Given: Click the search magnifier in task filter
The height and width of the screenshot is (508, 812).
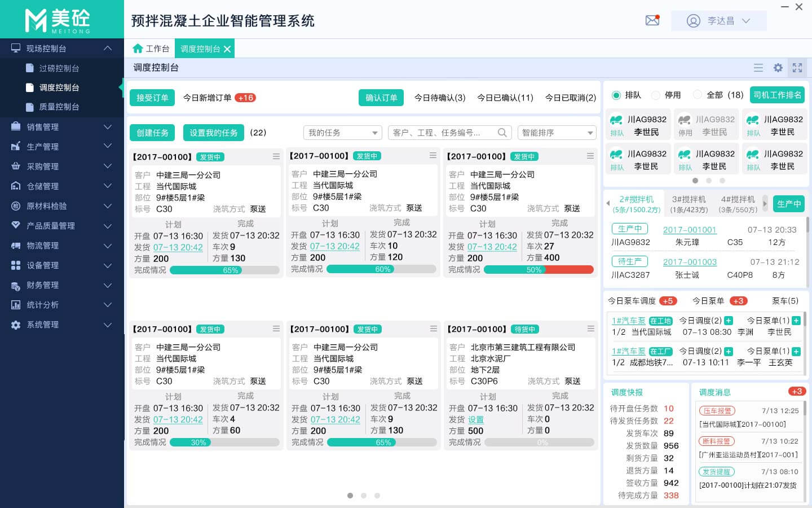Looking at the screenshot, I should click(502, 133).
